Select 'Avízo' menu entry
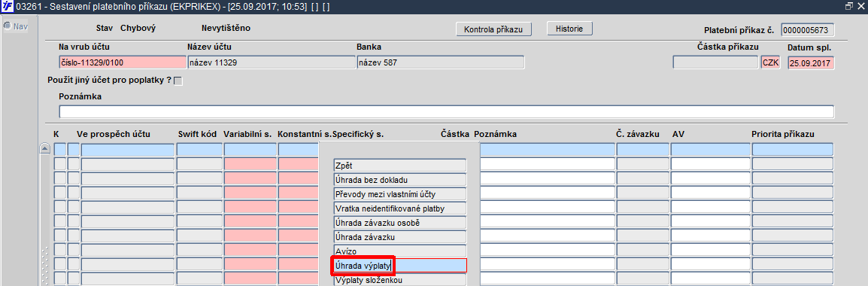This screenshot has width=868, height=286. point(399,251)
